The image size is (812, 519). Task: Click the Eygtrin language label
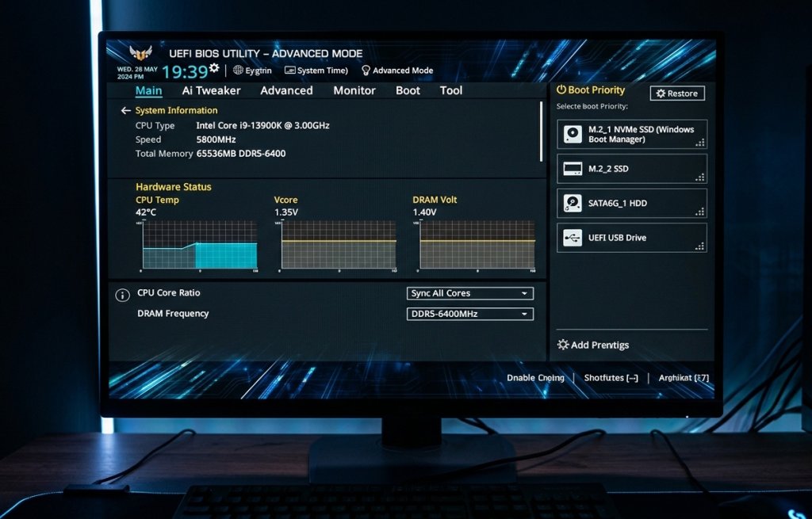(x=259, y=71)
